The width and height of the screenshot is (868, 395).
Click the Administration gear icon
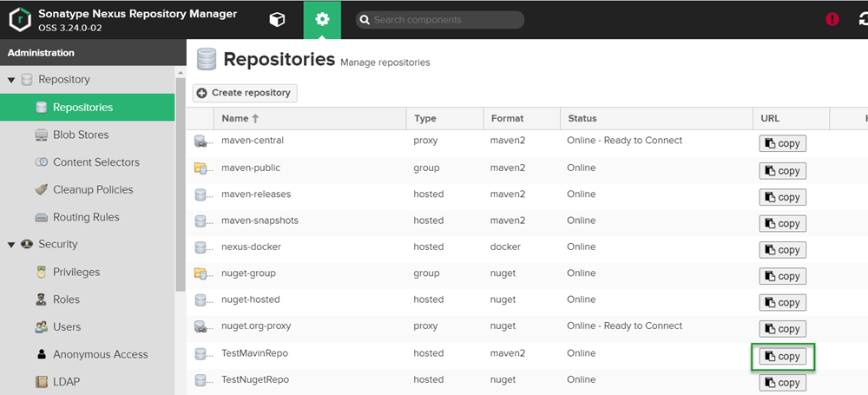(x=322, y=19)
